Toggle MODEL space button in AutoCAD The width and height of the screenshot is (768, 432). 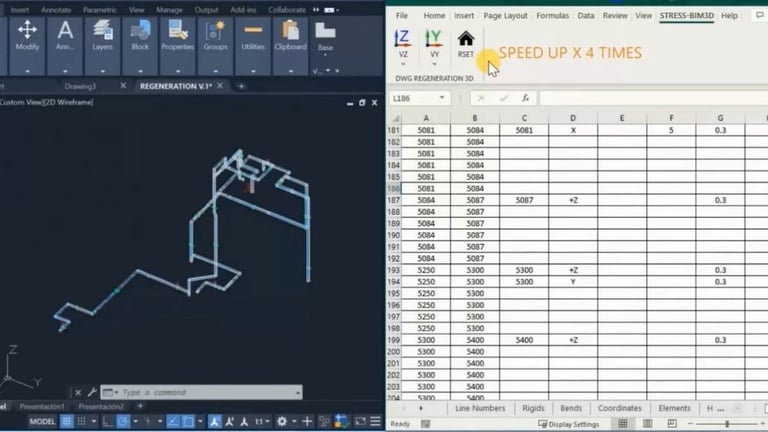coord(42,421)
